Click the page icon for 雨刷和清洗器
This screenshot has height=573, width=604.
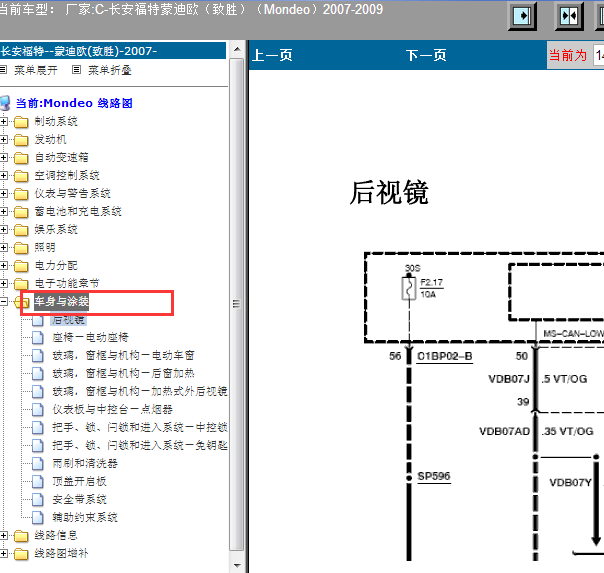(37, 464)
